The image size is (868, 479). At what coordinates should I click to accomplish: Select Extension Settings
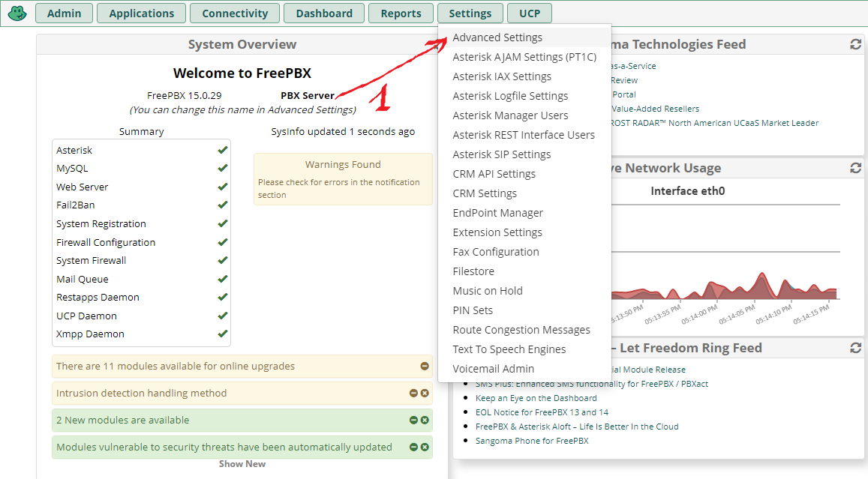click(x=524, y=232)
